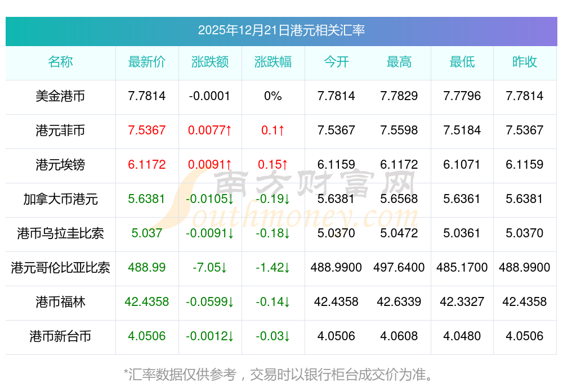
Task: Click the 港币乌拉圭比索 row name
Action: [60, 233]
